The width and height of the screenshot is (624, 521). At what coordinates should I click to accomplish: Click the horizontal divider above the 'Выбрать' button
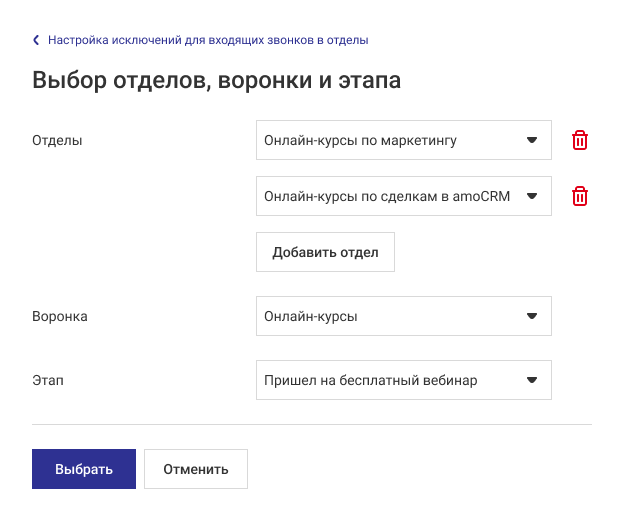pos(312,424)
